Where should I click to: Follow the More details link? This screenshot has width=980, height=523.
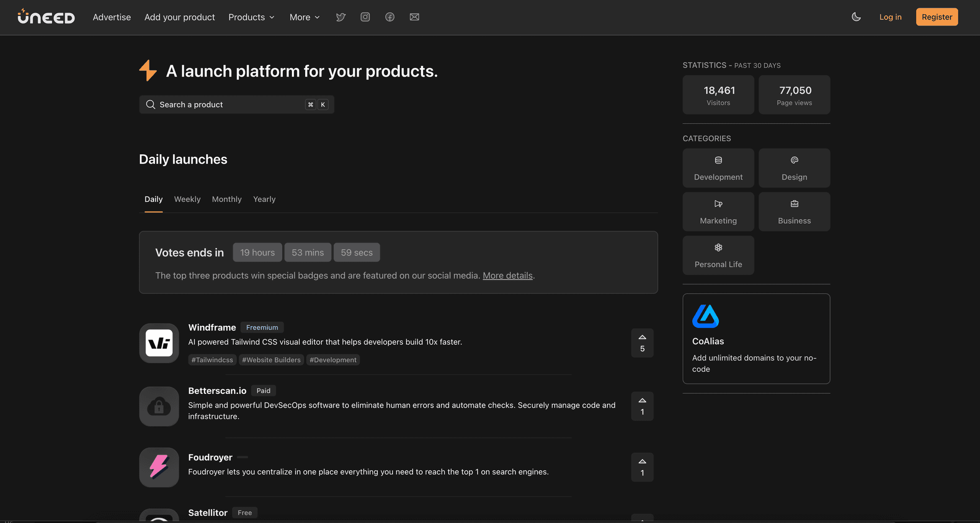pos(507,275)
